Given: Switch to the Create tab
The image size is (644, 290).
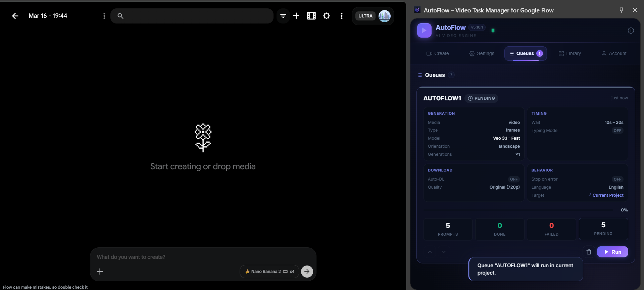Looking at the screenshot, I should point(438,53).
